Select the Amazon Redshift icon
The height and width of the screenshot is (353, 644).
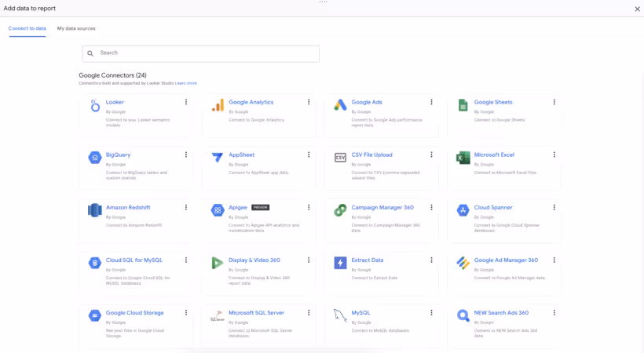click(x=95, y=210)
